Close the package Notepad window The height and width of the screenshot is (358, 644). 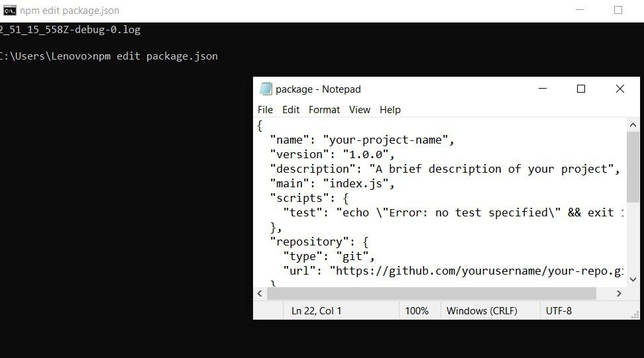pyautogui.click(x=620, y=89)
